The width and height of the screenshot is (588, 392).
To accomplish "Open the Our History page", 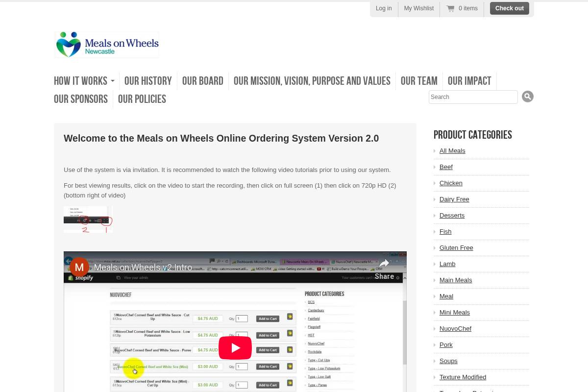I will 148,81.
